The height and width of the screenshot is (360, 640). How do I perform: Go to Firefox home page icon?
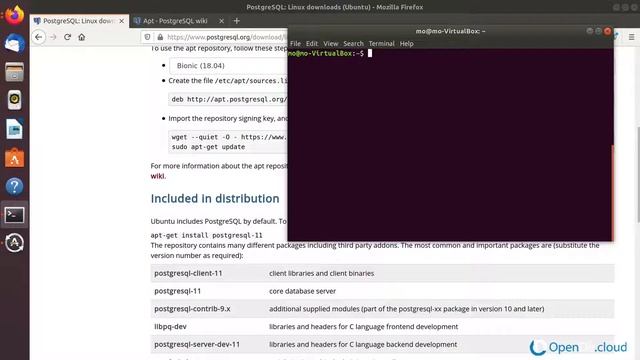tap(82, 37)
